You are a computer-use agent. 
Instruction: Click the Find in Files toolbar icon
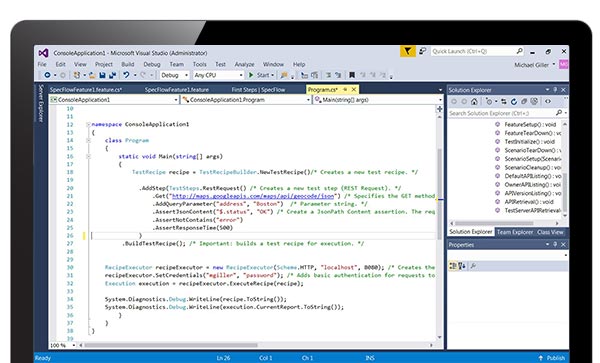(x=284, y=75)
